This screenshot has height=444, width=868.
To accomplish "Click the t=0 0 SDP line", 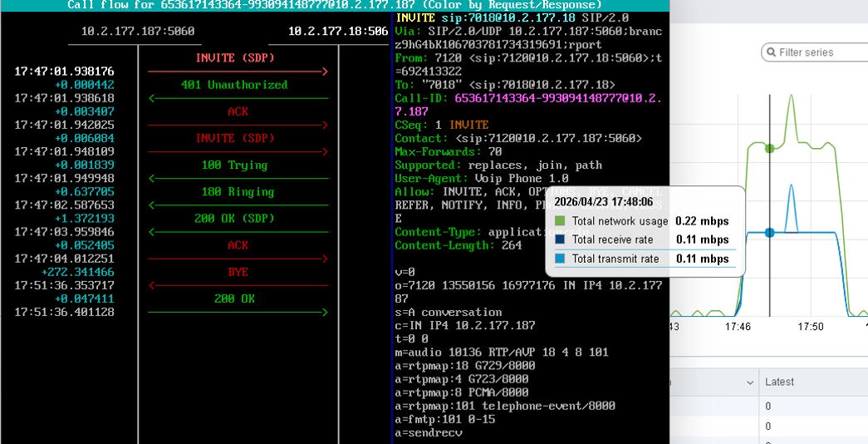I will point(412,338).
